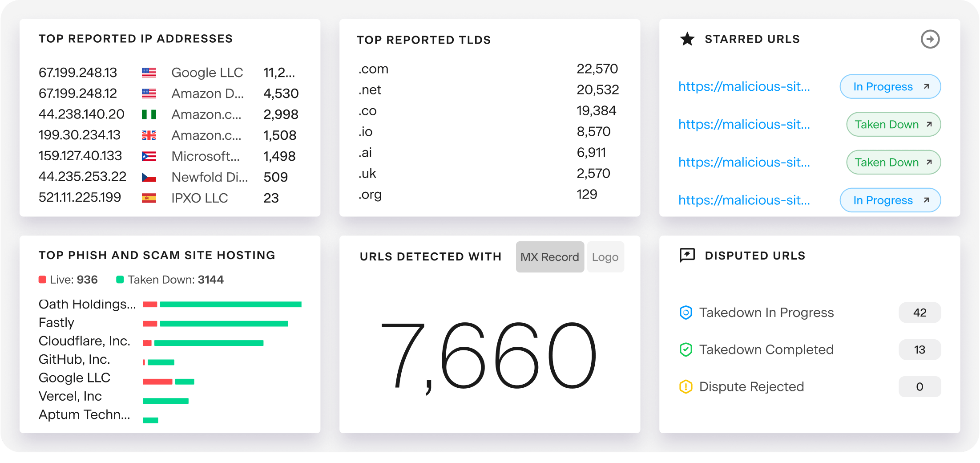Click the external link arrow on first In Progress badge

tap(926, 87)
